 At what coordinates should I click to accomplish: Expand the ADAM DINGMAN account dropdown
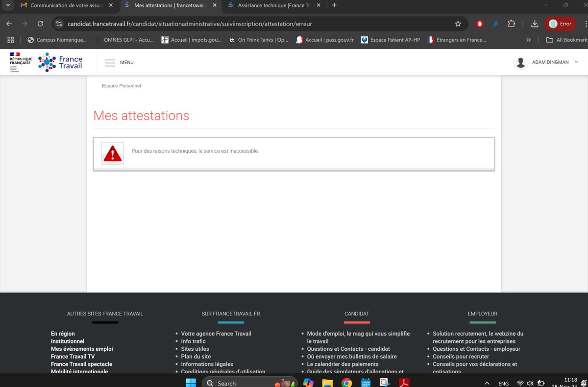[x=576, y=62]
